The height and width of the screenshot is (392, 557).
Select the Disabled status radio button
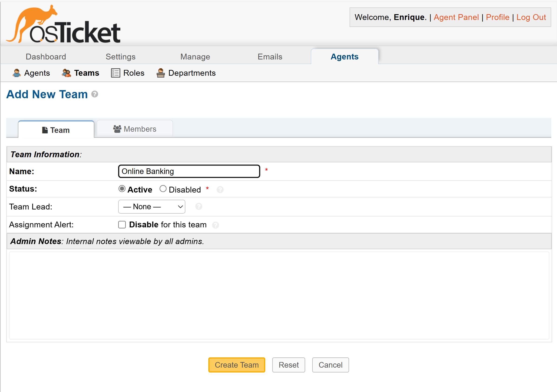163,189
